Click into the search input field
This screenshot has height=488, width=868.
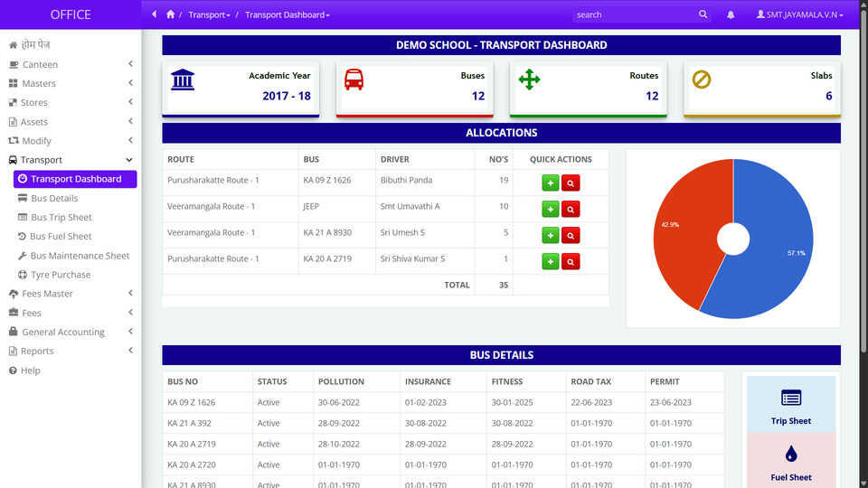pos(633,14)
